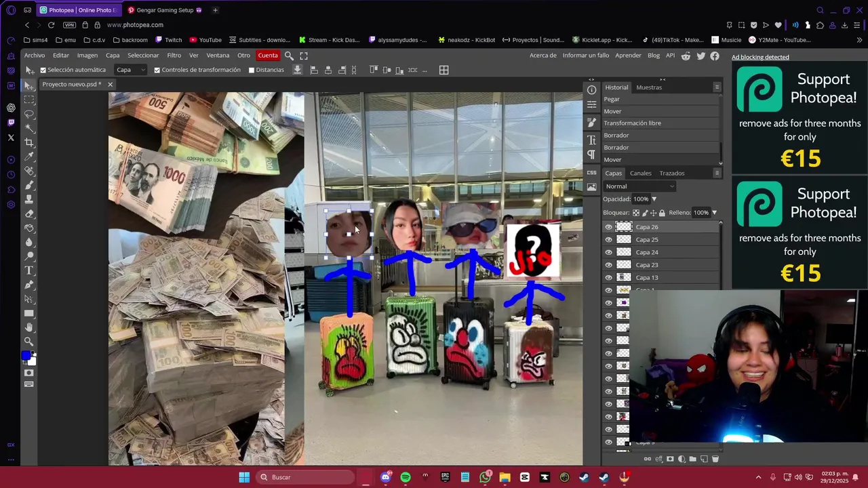Open the Archivo menu
868x488 pixels.
tap(35, 56)
